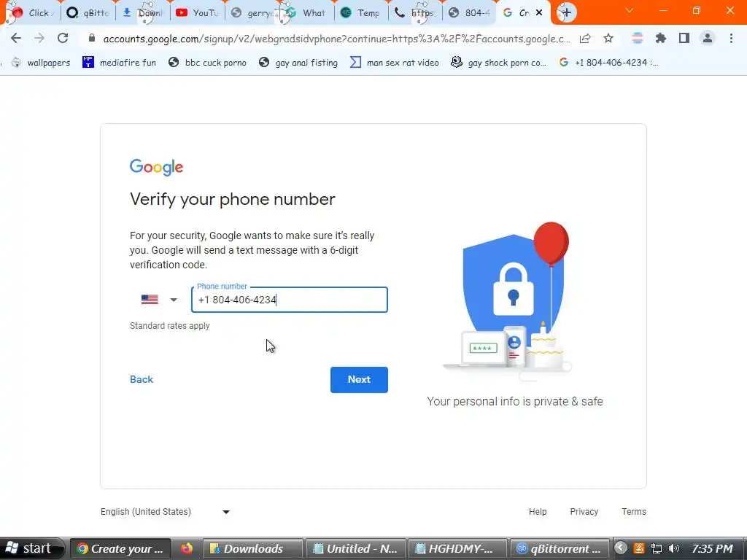747x560 pixels.
Task: Open the extensions puzzle piece icon
Action: (661, 39)
